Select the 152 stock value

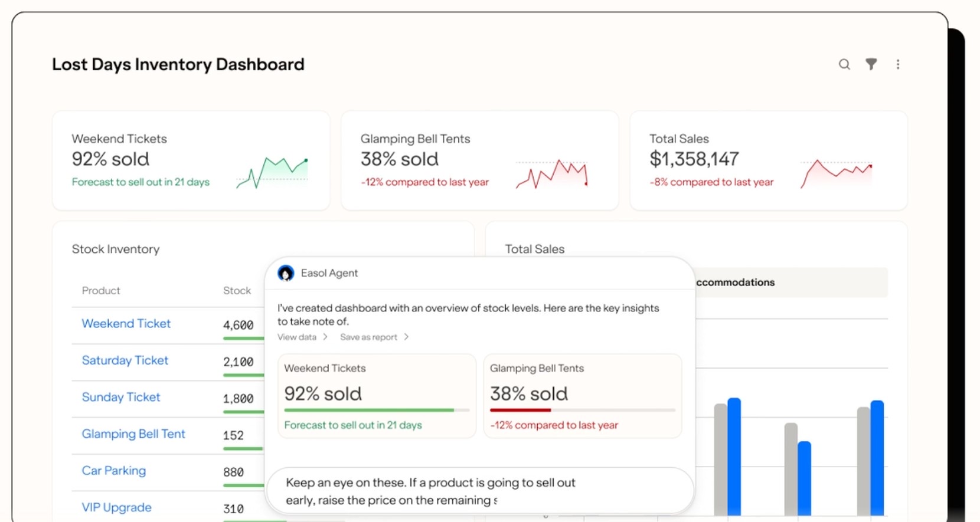pos(233,435)
